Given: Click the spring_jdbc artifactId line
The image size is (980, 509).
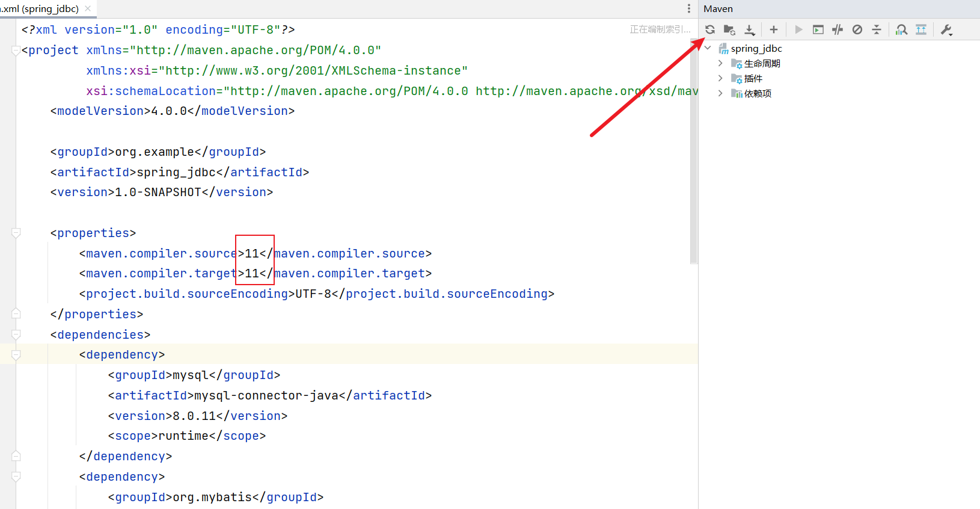Looking at the screenshot, I should click(180, 172).
